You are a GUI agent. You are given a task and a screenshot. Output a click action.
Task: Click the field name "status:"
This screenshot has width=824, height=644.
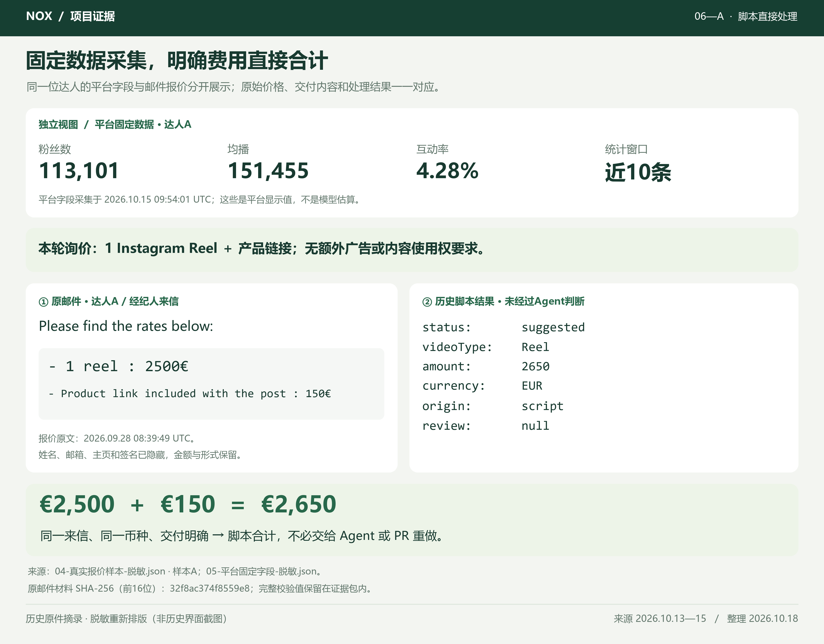447,327
